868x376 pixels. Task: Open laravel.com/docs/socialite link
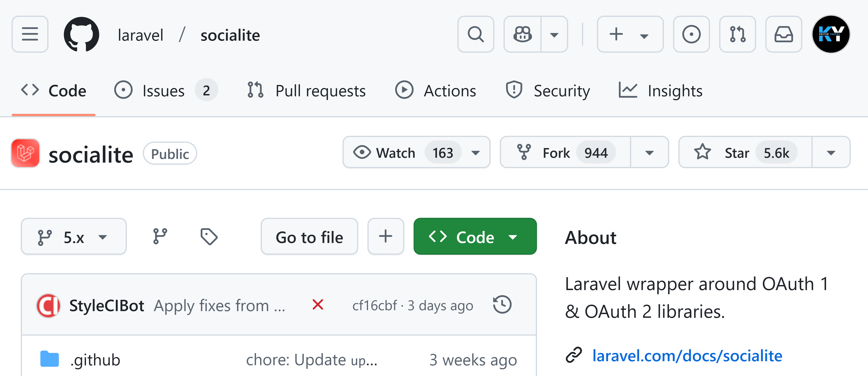pos(687,356)
